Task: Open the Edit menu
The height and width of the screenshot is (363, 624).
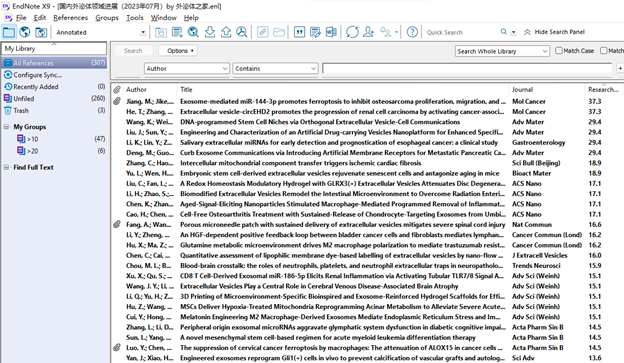Action: click(40, 18)
